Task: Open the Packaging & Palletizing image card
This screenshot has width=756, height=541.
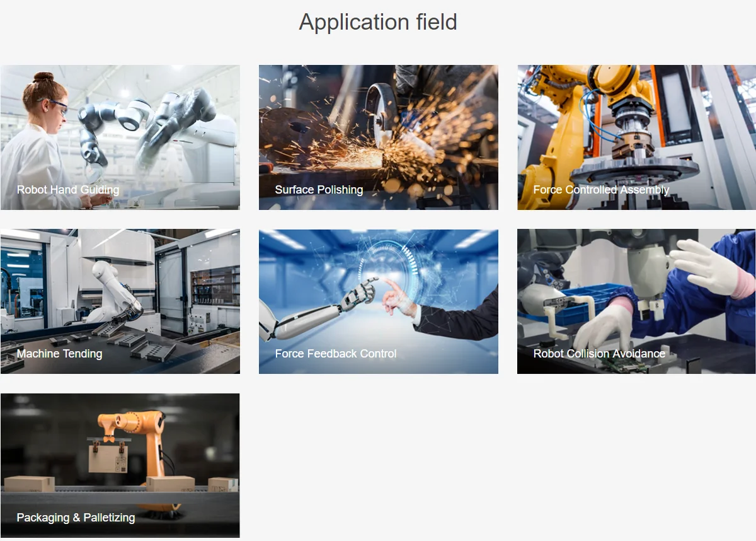Action: [x=120, y=465]
